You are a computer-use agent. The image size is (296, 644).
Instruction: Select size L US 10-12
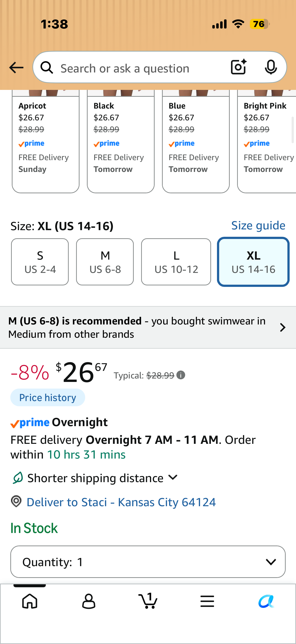[176, 262]
